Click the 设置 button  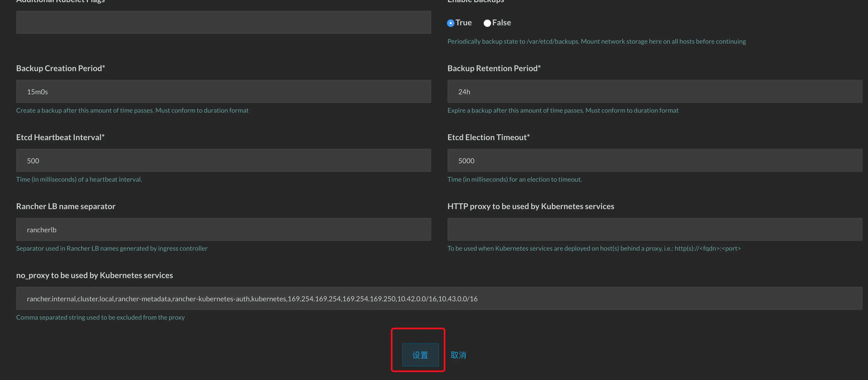click(x=420, y=355)
